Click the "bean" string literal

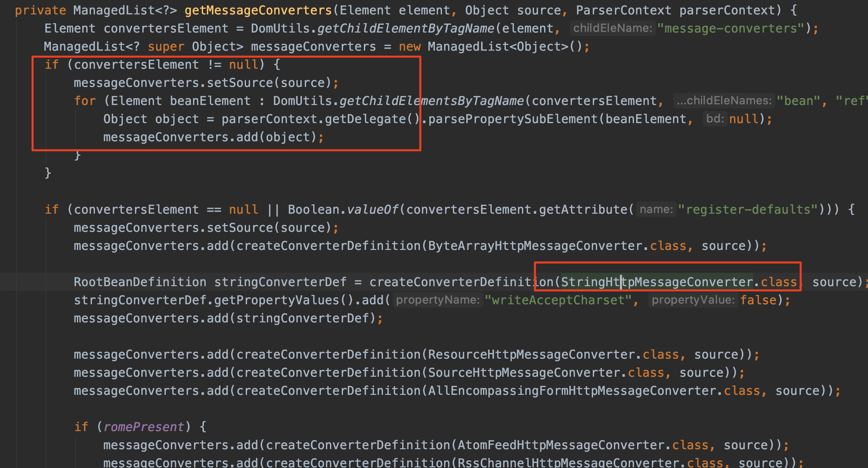[x=798, y=101]
